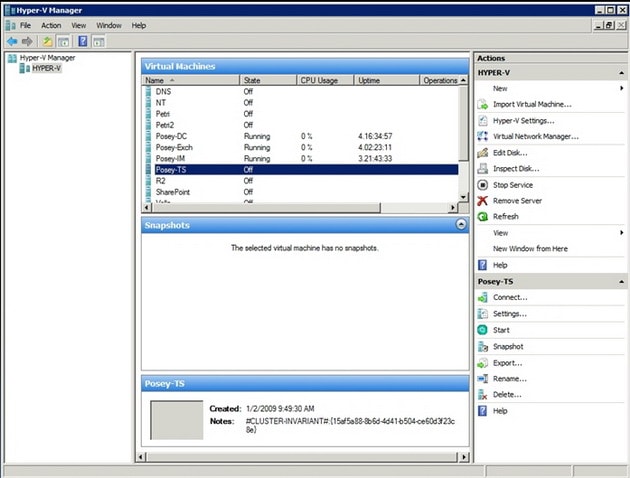
Task: Click Import Virtual Machine... action link
Action: click(532, 104)
